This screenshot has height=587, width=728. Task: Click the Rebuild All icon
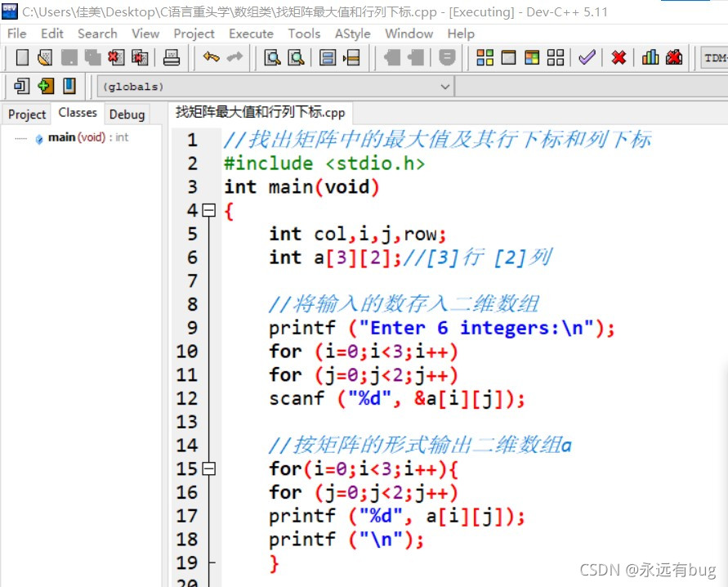pos(556,57)
